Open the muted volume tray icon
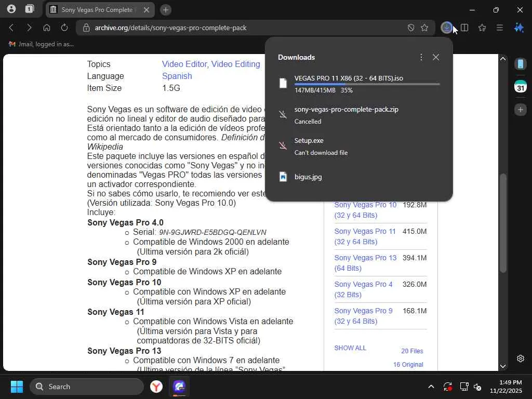Image resolution: width=532 pixels, height=399 pixels. coord(478,387)
